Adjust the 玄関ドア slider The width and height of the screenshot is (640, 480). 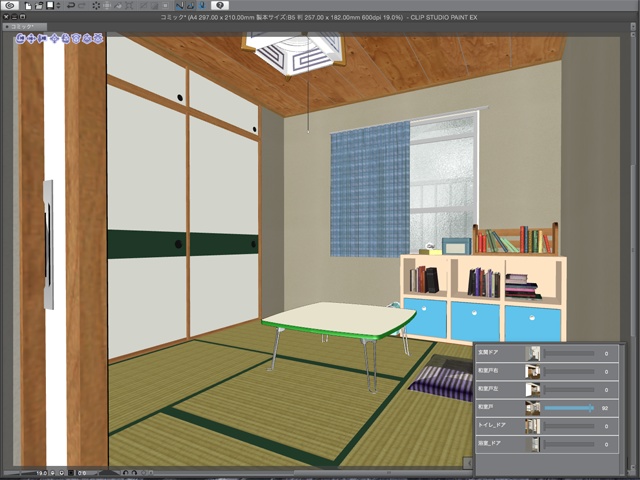[x=569, y=353]
